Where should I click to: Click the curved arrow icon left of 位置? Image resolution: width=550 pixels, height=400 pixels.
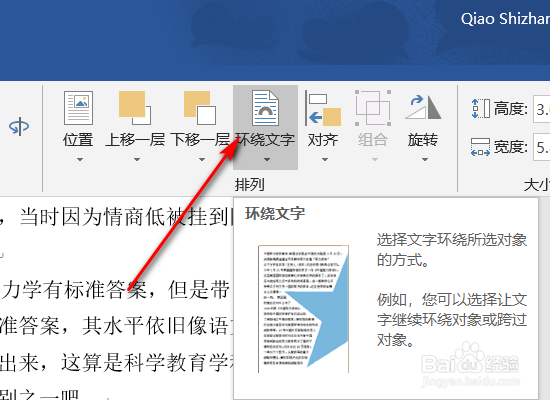pos(19,126)
